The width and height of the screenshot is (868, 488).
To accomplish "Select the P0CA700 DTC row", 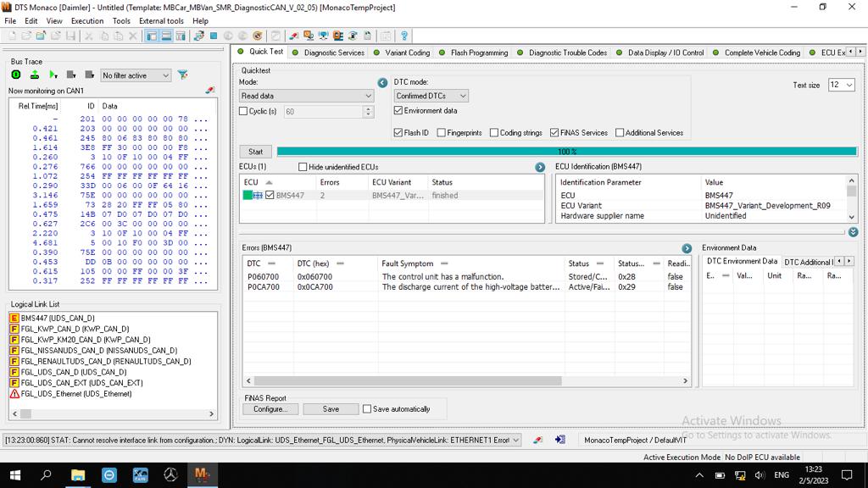I will (x=467, y=287).
